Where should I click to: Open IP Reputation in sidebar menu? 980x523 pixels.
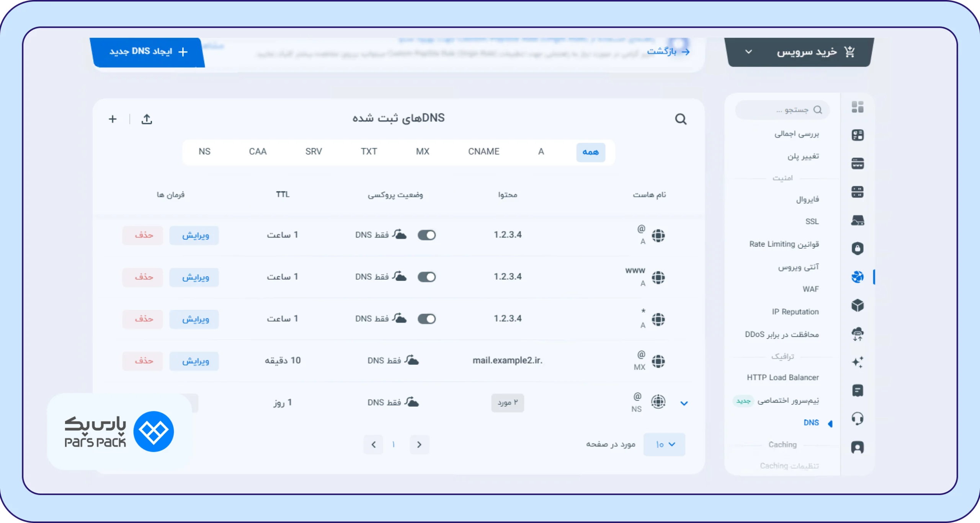795,312
